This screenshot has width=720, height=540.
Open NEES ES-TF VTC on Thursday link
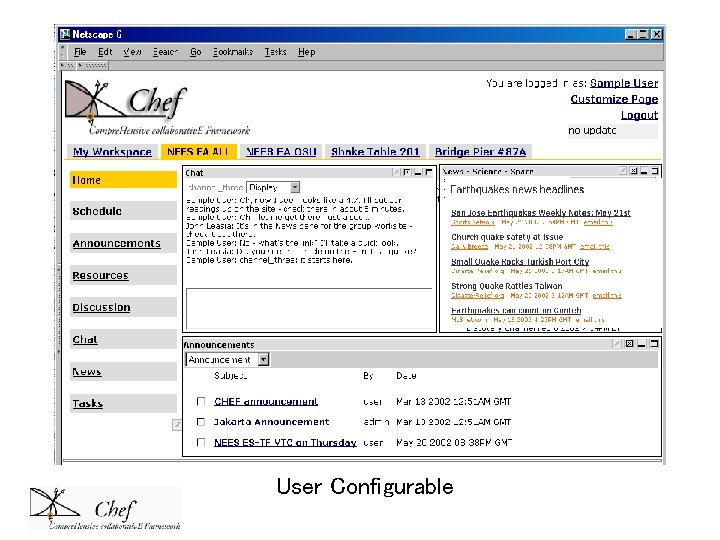point(285,442)
